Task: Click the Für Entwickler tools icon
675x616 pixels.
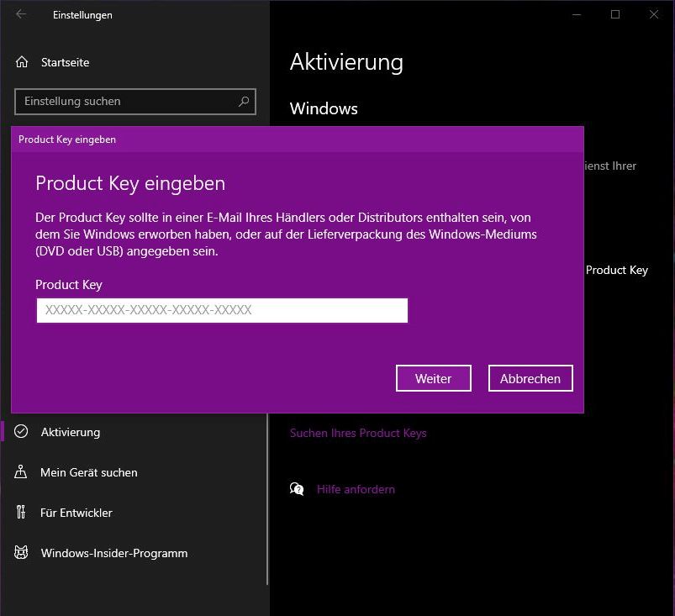Action: coord(22,513)
